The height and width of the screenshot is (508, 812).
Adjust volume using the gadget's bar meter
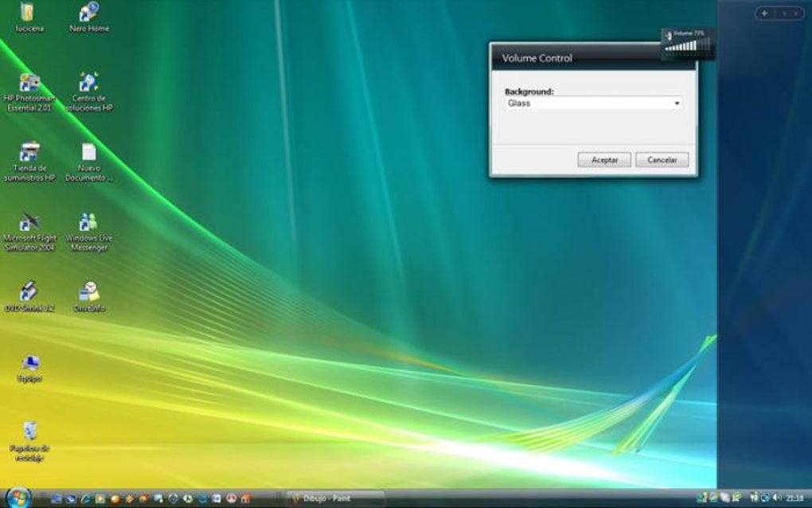point(689,45)
